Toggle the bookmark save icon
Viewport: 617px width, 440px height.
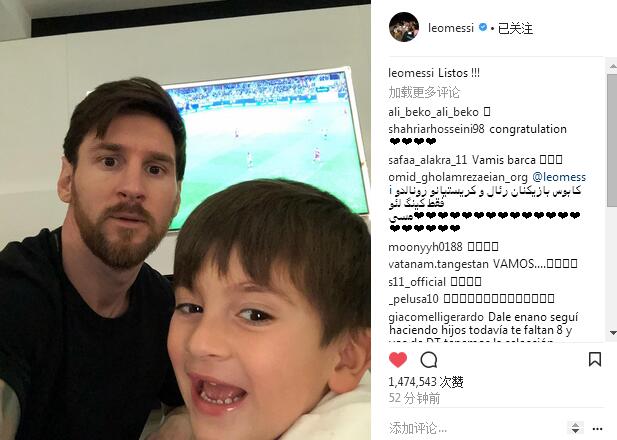point(595,359)
